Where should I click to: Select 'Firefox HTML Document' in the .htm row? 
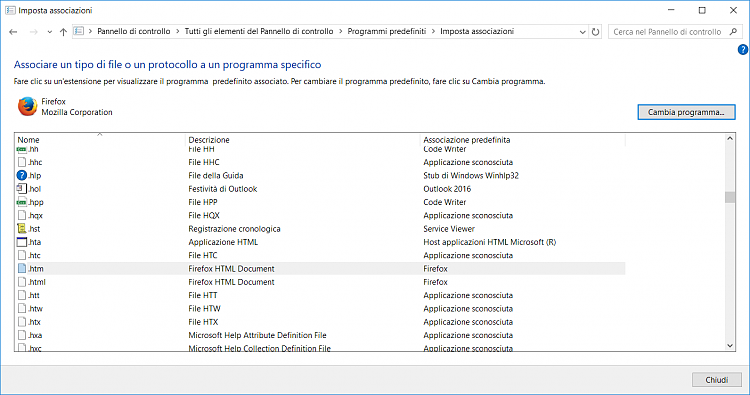click(x=232, y=269)
